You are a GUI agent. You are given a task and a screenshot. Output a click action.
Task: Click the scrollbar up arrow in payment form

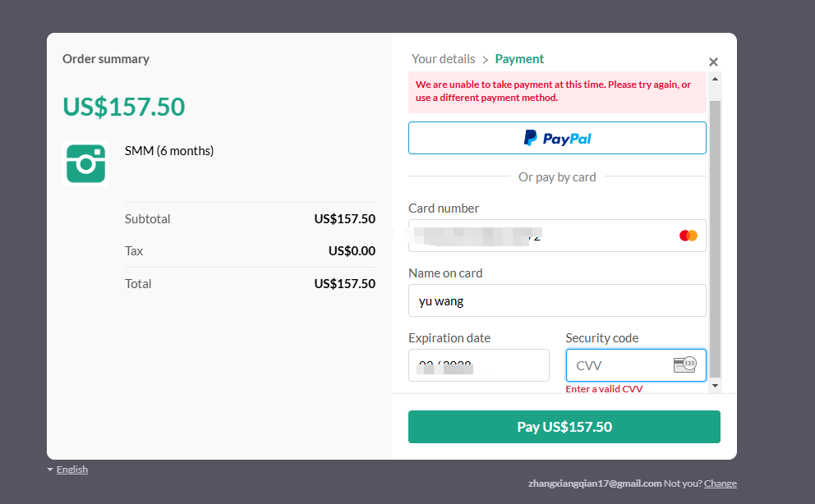point(715,78)
